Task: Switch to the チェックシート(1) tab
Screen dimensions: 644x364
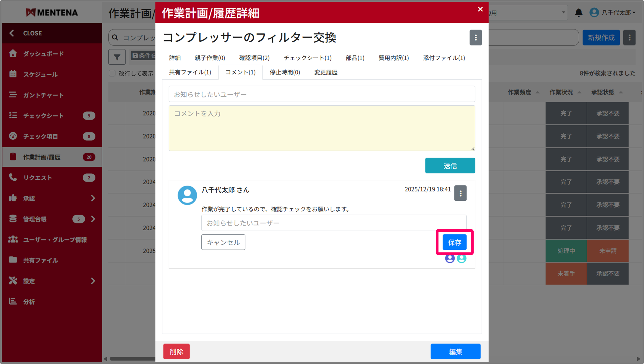Action: click(x=307, y=58)
